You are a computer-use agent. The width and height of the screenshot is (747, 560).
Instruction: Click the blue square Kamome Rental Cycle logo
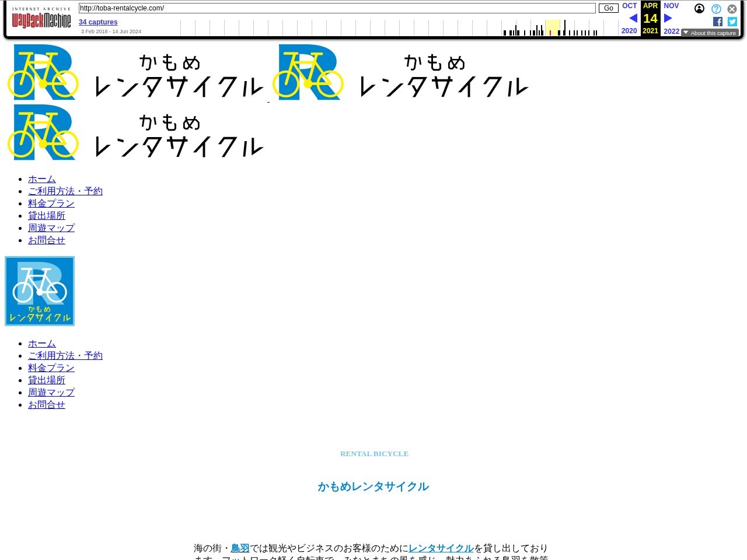coord(40,291)
